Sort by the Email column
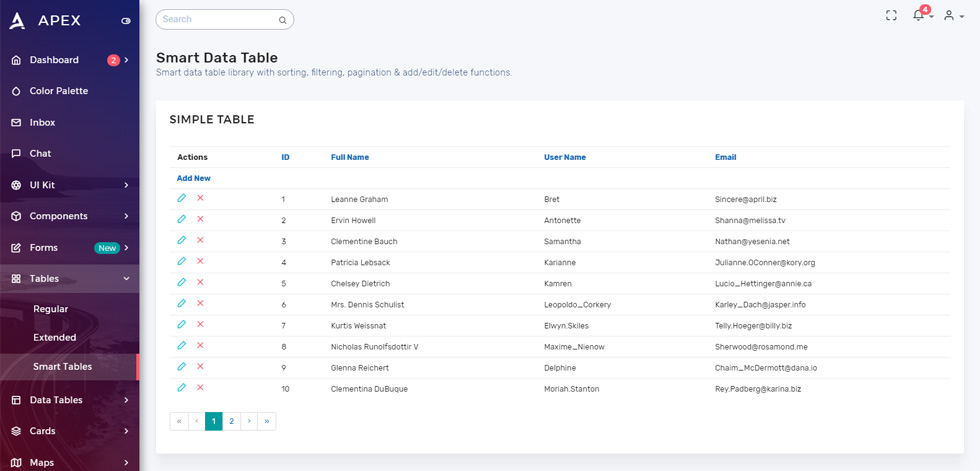 (726, 157)
